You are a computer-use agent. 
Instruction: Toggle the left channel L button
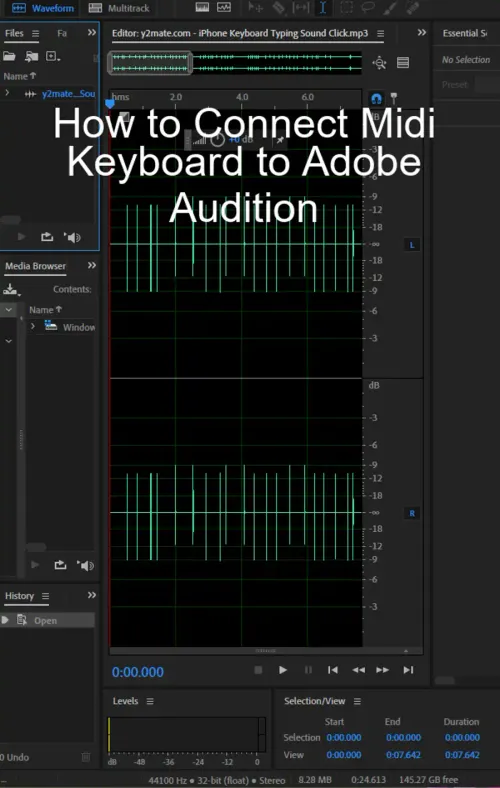pos(412,245)
